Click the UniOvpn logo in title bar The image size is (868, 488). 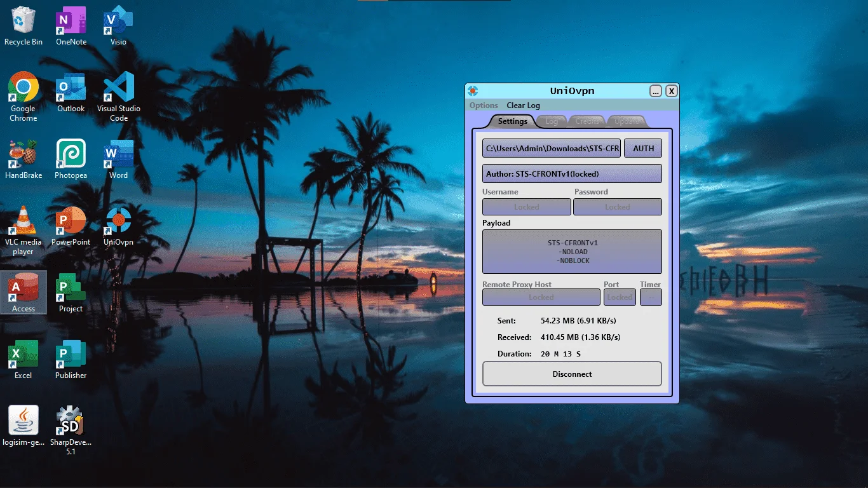472,91
